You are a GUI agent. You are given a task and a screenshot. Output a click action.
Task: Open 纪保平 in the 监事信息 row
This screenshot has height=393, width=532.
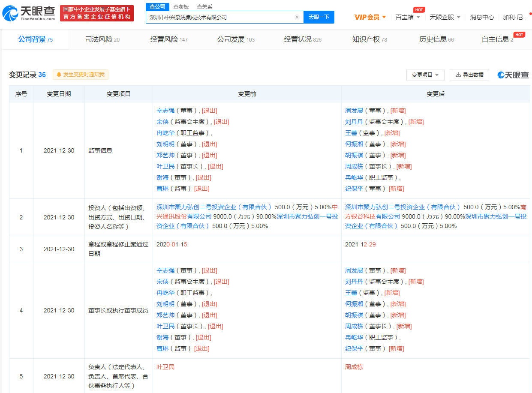point(354,189)
